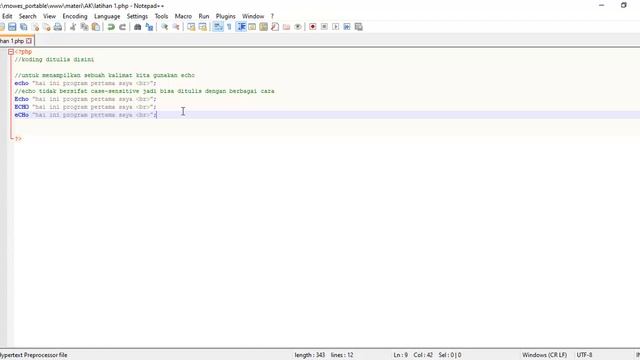Screen dimensions: 640x360
Task: Restore down the Notepad++ window
Action: (x=624, y=5)
